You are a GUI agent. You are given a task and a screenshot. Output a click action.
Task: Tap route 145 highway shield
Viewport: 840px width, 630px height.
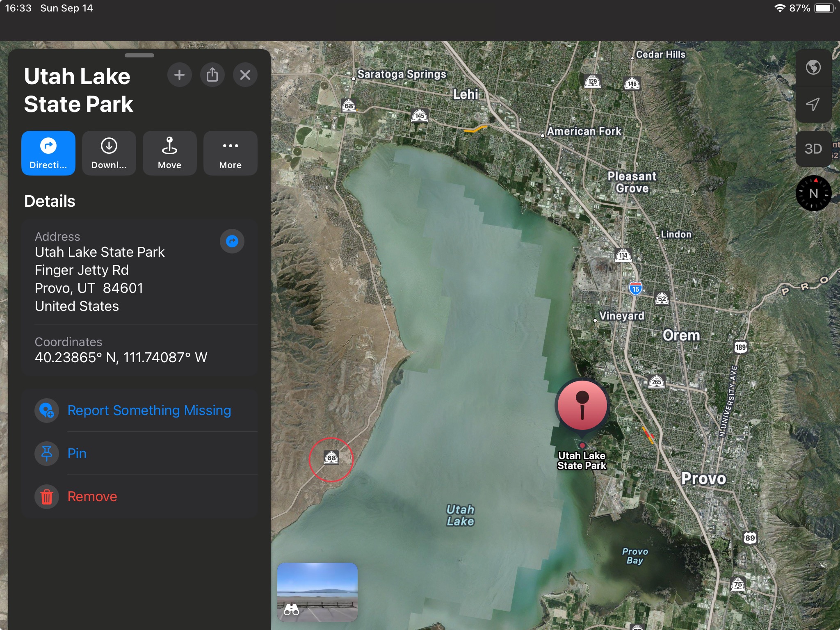[x=420, y=116]
